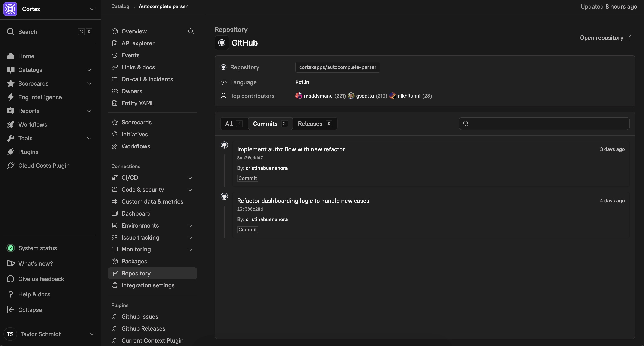Image resolution: width=644 pixels, height=346 pixels.
Task: Switch to the All tab
Action: [234, 124]
